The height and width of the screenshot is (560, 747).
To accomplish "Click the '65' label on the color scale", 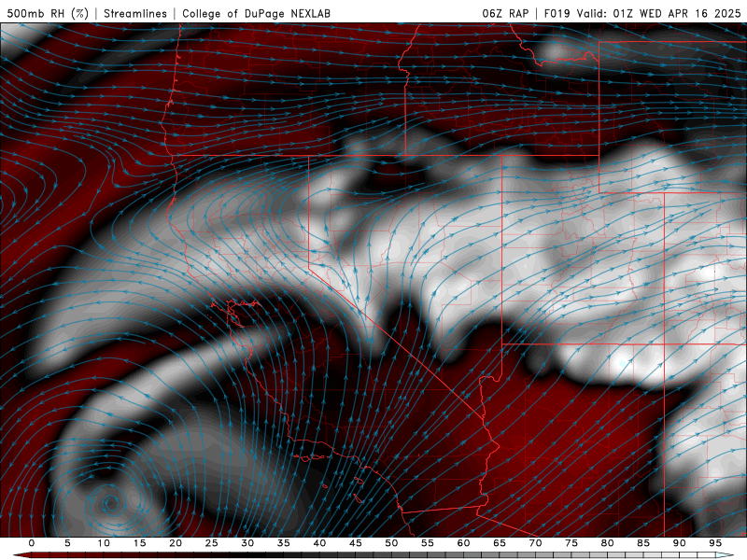I will click(x=500, y=543).
